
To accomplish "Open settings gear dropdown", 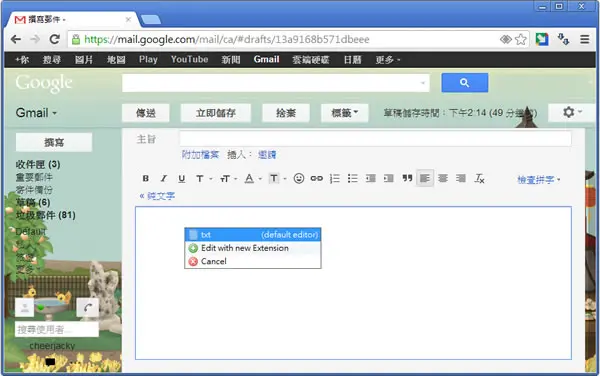I will (572, 112).
